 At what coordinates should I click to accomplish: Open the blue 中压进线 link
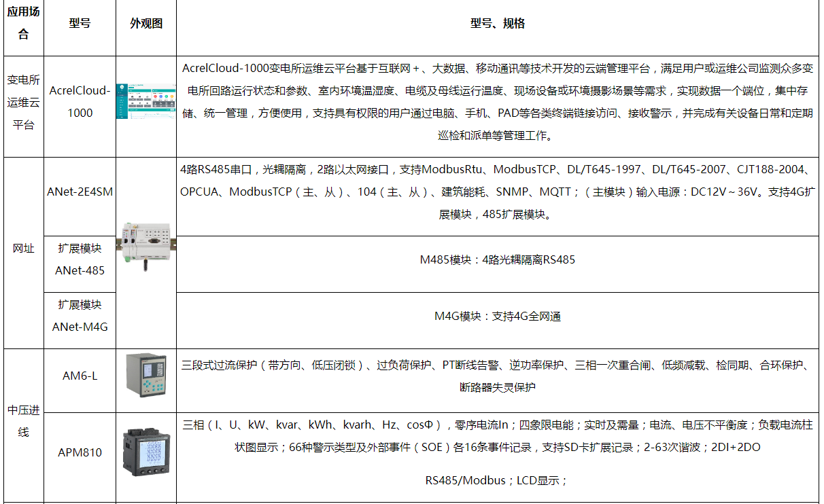(23, 421)
